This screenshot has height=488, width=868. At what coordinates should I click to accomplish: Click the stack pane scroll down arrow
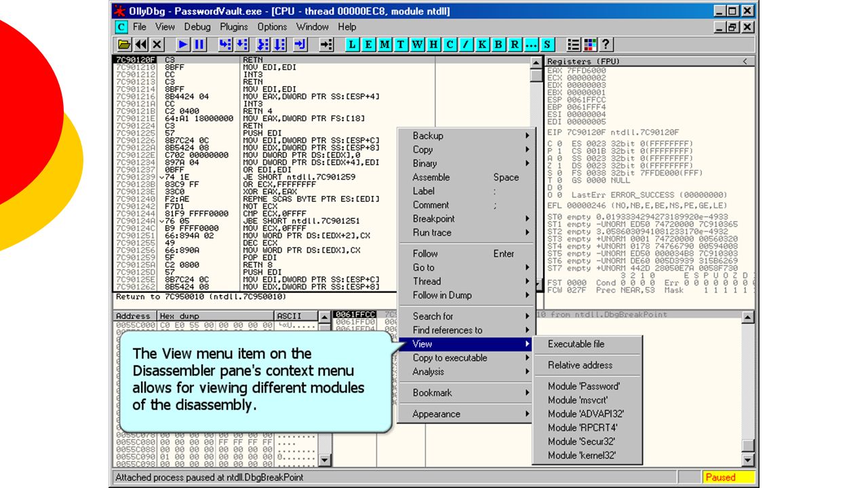coord(748,461)
